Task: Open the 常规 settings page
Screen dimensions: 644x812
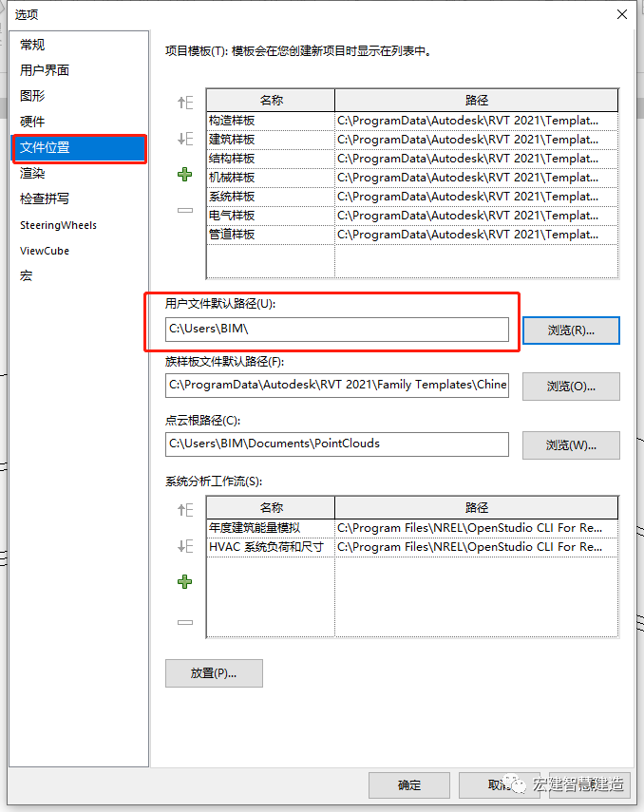Action: pos(32,45)
